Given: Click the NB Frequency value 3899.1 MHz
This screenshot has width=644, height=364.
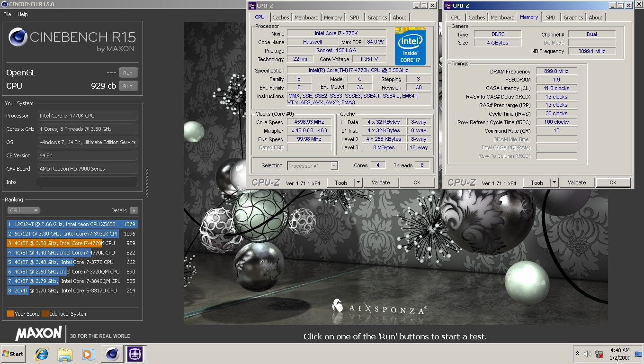Looking at the screenshot, I should (592, 51).
